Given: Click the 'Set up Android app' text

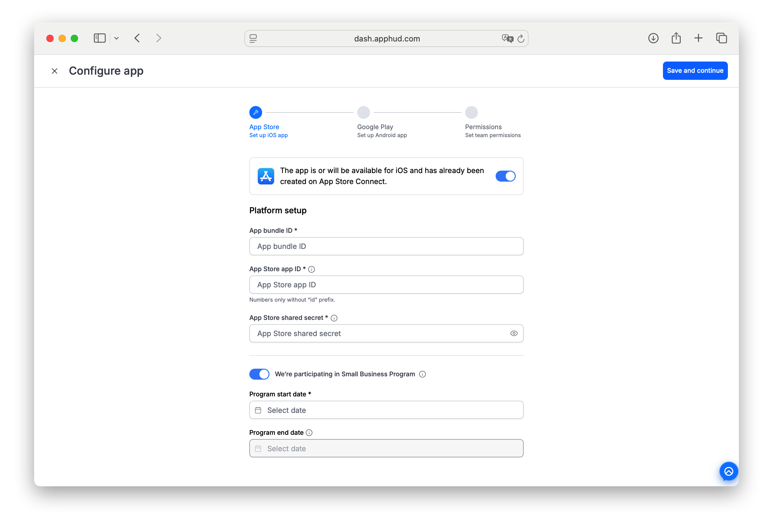Looking at the screenshot, I should 382,135.
